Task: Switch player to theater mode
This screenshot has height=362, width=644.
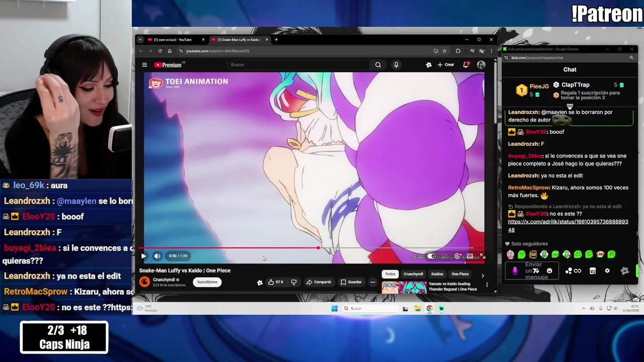Action: (x=469, y=256)
